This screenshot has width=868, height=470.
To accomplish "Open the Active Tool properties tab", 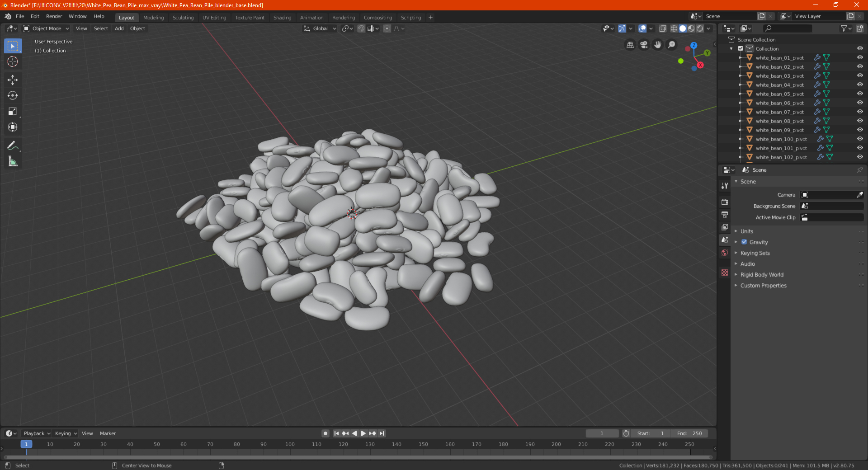I will pos(725,185).
